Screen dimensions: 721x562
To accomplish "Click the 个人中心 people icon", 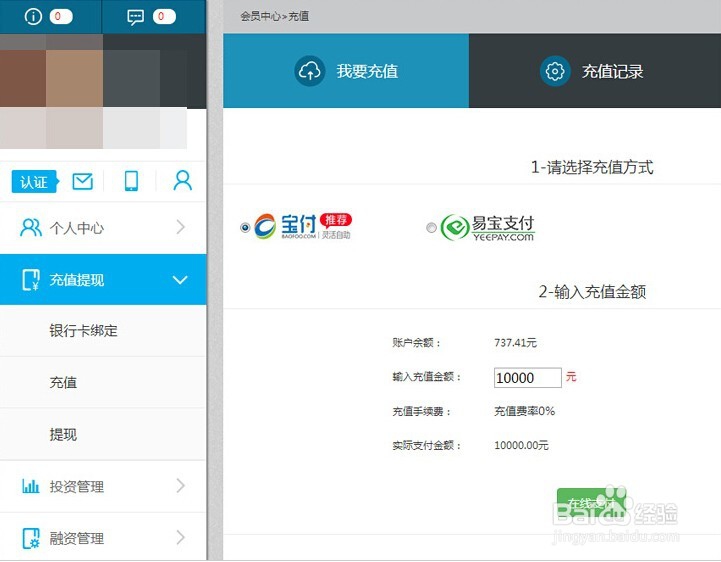I will pos(31,228).
